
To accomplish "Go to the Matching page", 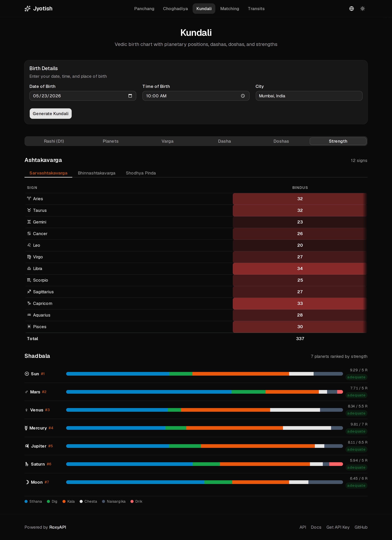I will pos(230,9).
